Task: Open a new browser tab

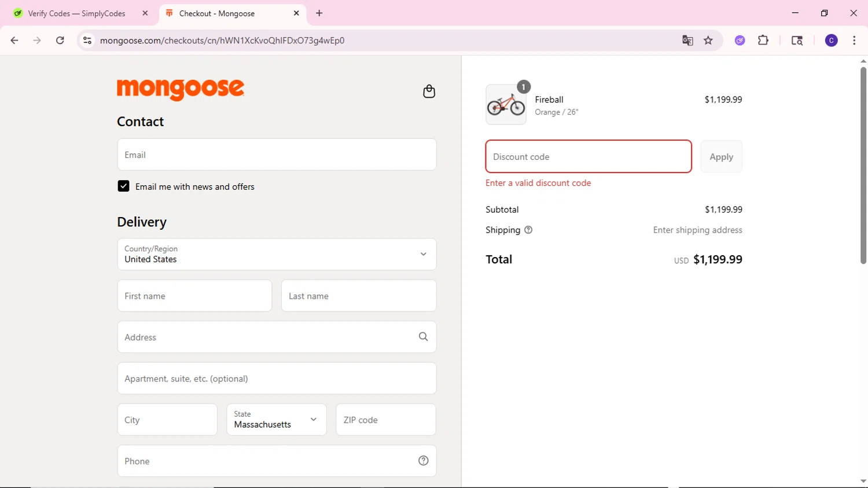Action: (x=319, y=13)
